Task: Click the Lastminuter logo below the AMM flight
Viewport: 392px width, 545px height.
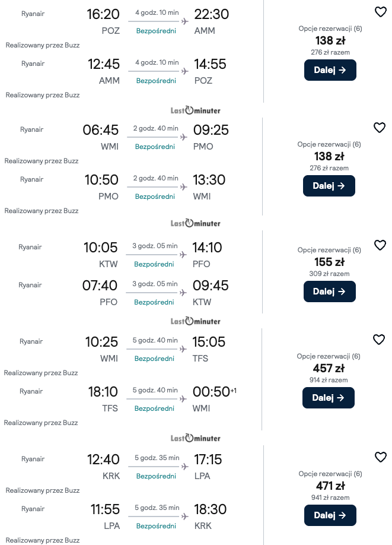Action: click(196, 110)
